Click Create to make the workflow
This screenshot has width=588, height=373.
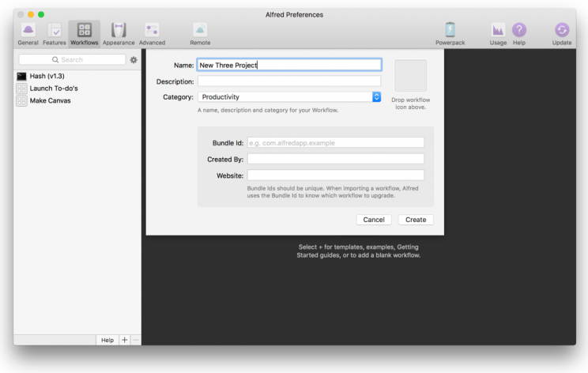click(x=416, y=220)
